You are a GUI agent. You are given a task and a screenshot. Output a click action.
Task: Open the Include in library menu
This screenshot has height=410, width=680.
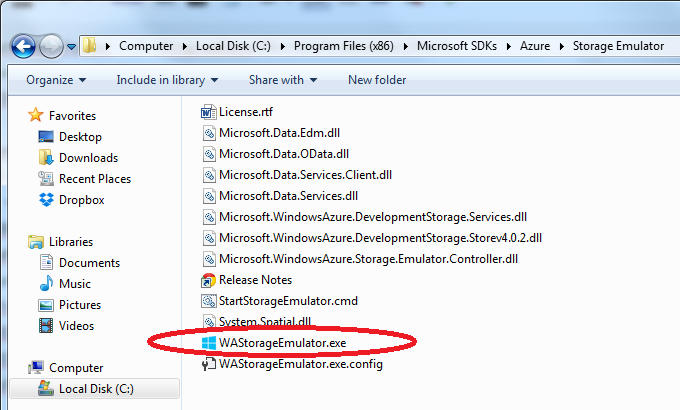pyautogui.click(x=167, y=80)
